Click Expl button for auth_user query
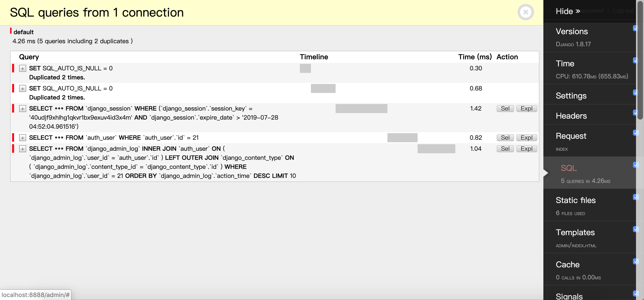 pyautogui.click(x=526, y=137)
